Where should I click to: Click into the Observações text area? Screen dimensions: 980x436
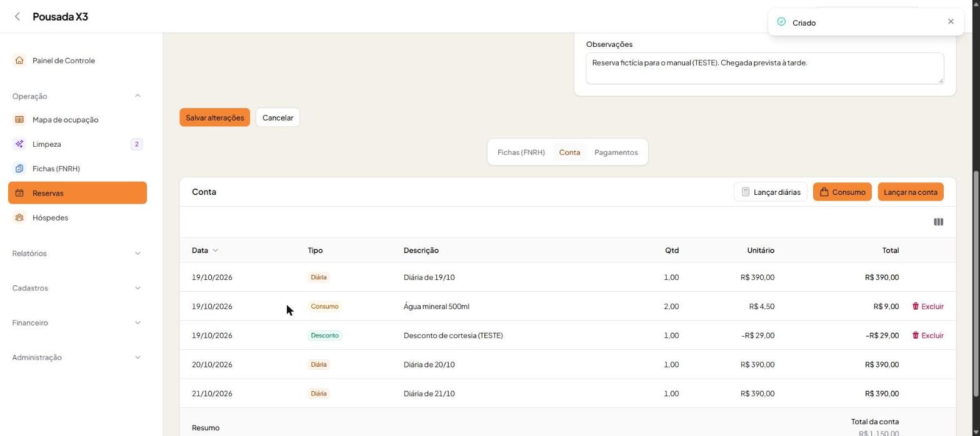(764, 68)
